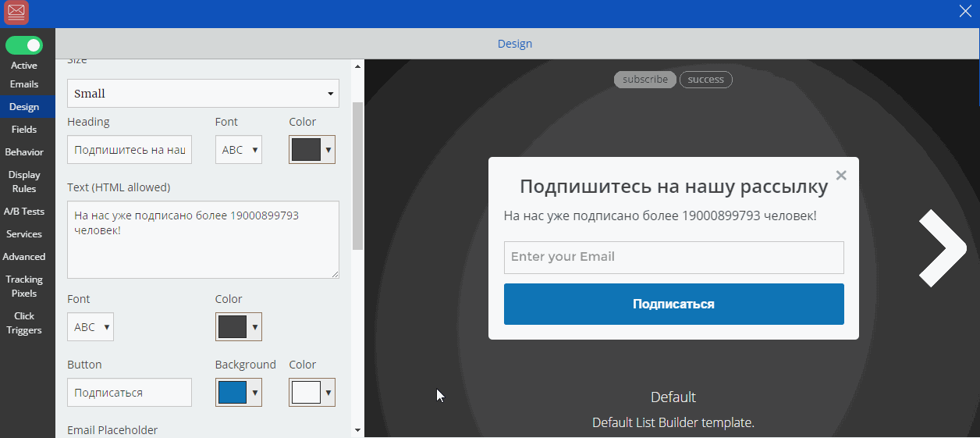980x438 pixels.
Task: Switch preview to subscribe state
Action: click(x=645, y=80)
